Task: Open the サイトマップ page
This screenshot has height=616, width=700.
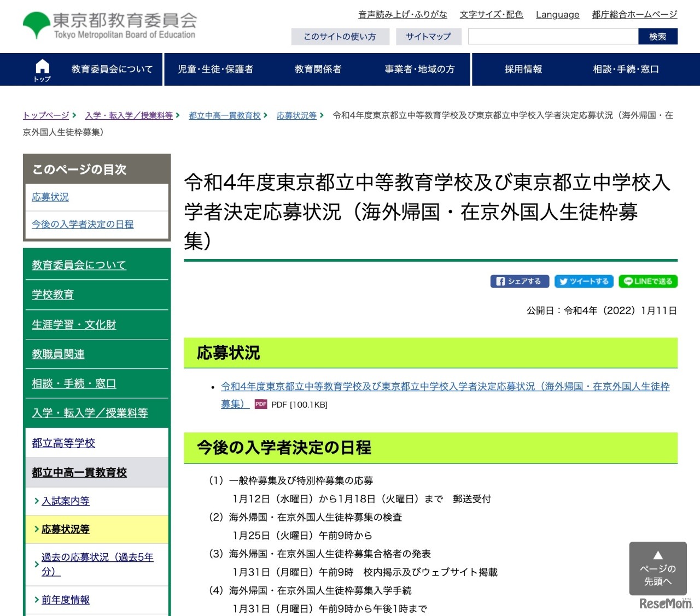Action: pos(429,36)
